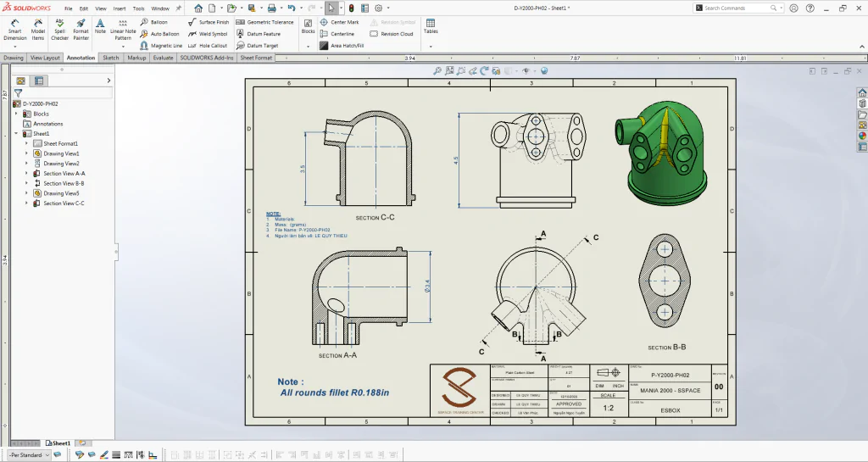Click the Model Items icon
Image resolution: width=868 pixels, height=462 pixels.
[37, 30]
